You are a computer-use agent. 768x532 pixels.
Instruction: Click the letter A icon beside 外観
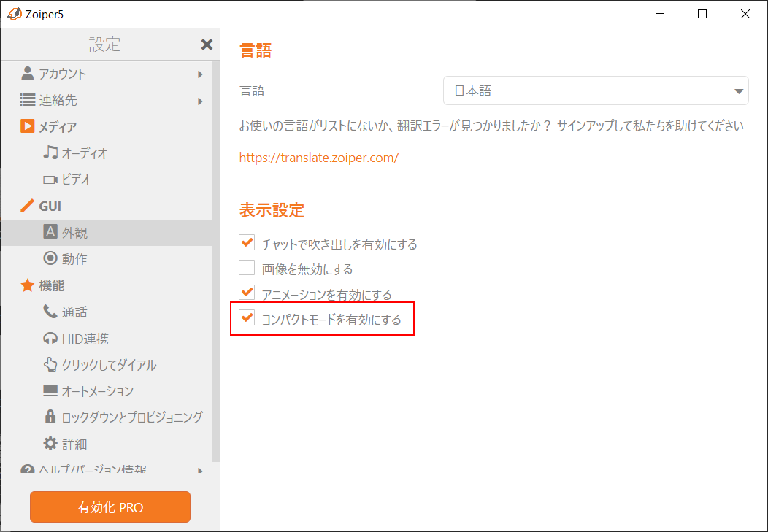click(50, 232)
